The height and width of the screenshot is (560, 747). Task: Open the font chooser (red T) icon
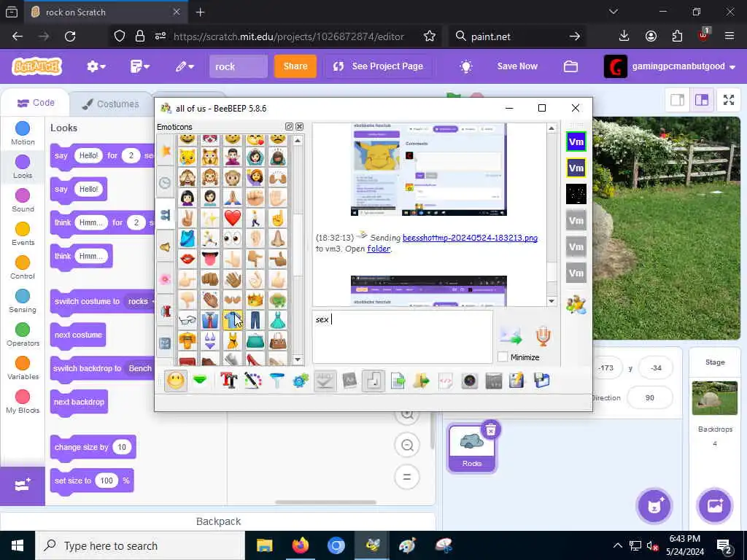point(228,381)
